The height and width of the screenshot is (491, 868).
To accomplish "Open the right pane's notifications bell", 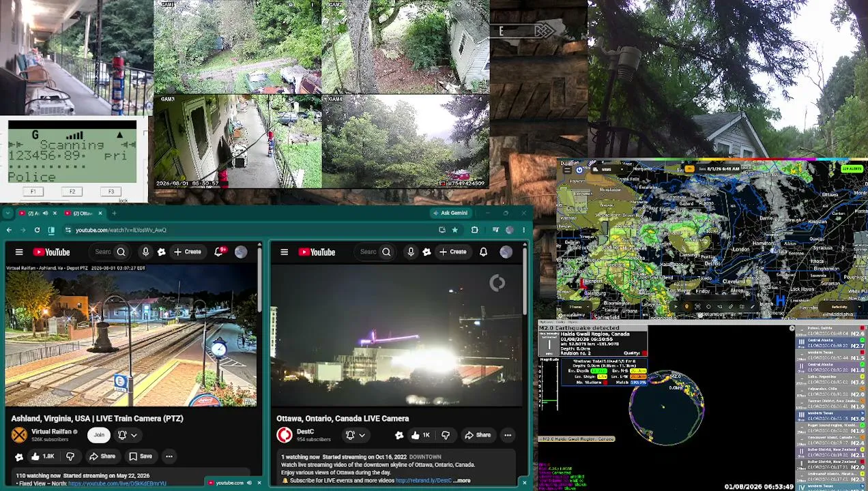I will (483, 252).
